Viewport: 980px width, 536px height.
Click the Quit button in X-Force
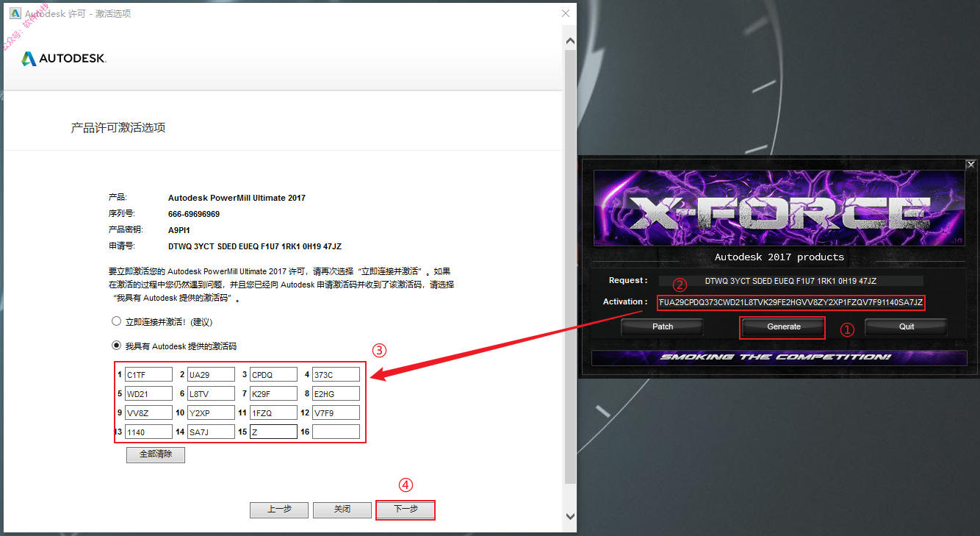click(x=907, y=326)
